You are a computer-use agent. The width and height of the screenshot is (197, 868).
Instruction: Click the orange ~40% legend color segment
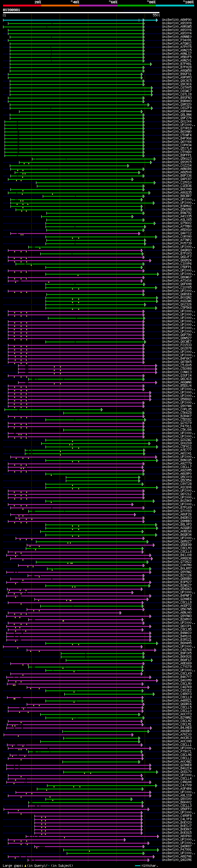coord(60,6)
